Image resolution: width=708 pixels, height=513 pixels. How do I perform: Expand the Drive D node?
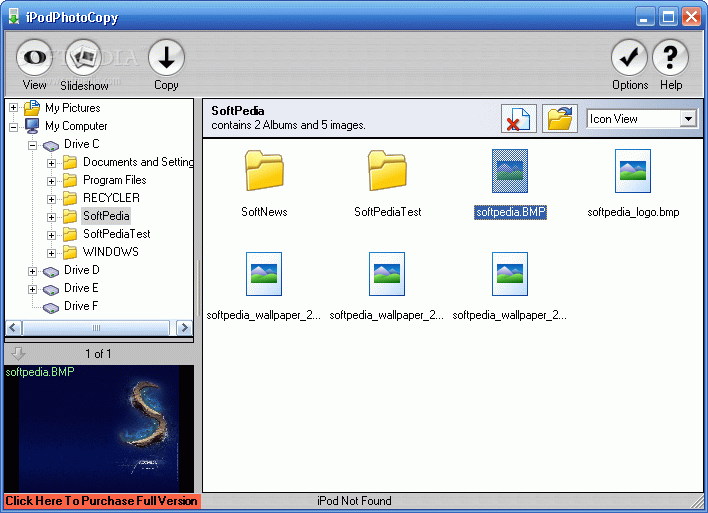pyautogui.click(x=33, y=270)
